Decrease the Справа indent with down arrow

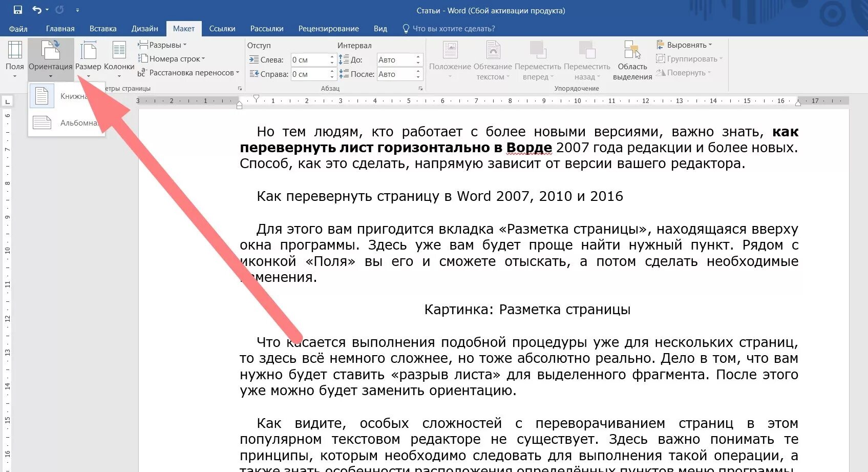coord(332,77)
